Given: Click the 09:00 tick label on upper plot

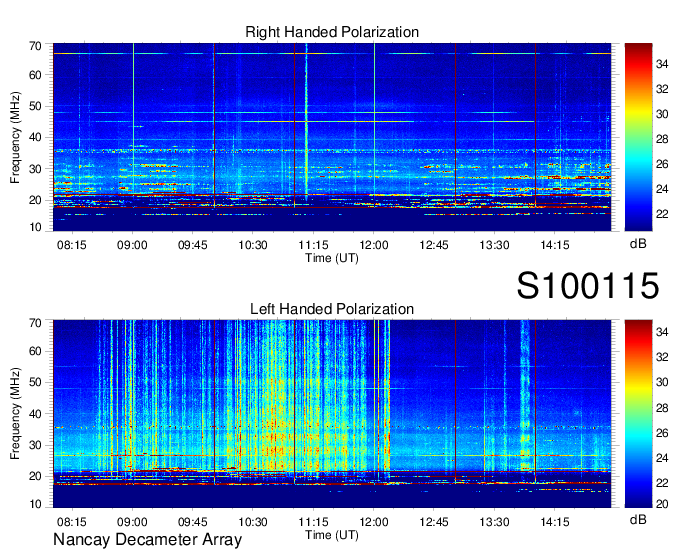Looking at the screenshot, I should coord(132,245).
